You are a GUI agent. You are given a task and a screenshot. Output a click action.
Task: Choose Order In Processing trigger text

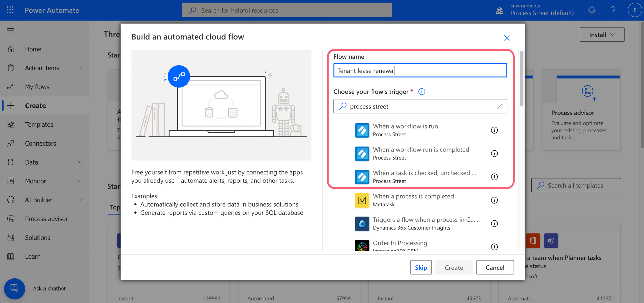point(400,243)
